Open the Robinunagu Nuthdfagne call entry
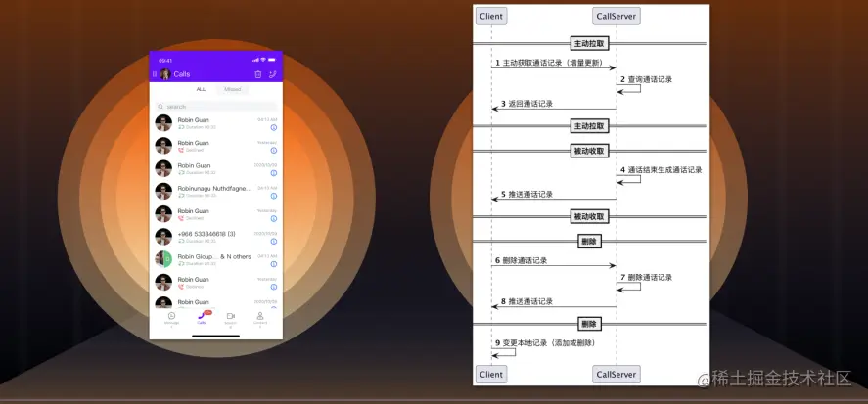This screenshot has width=868, height=404. coord(216,191)
